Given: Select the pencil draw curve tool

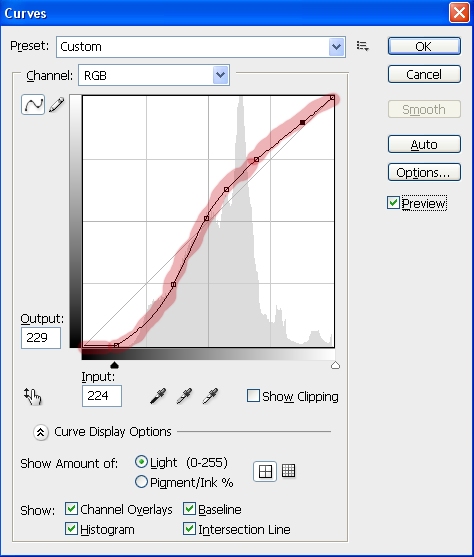Looking at the screenshot, I should (57, 104).
